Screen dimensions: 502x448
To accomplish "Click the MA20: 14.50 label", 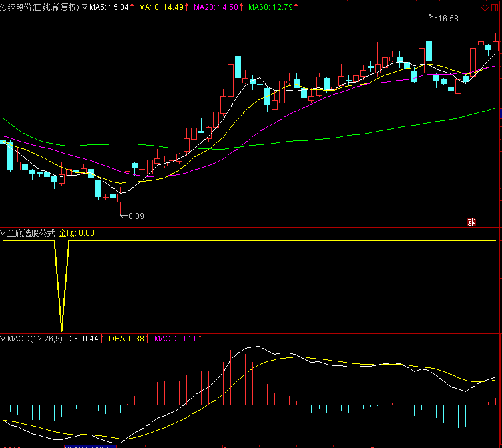I will [216, 7].
